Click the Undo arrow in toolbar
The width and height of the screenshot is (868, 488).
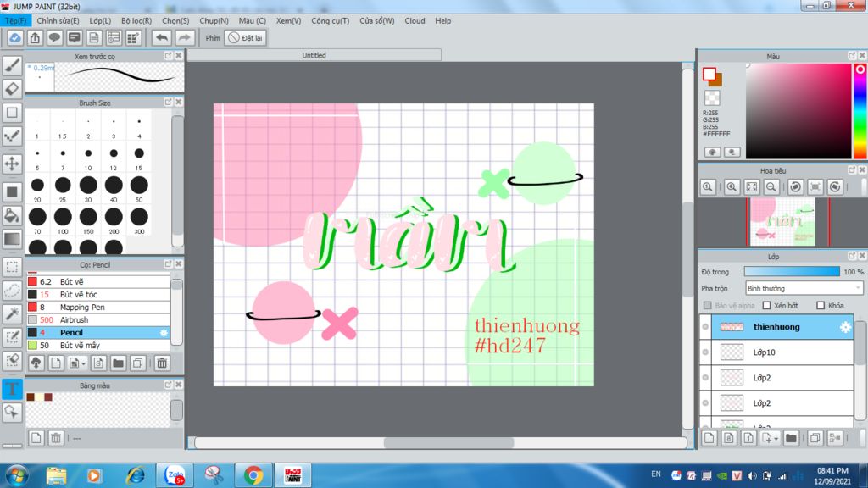click(x=162, y=37)
